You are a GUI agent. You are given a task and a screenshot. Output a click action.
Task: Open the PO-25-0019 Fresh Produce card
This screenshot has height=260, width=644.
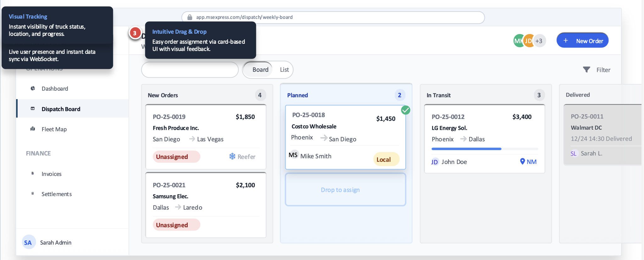206,137
